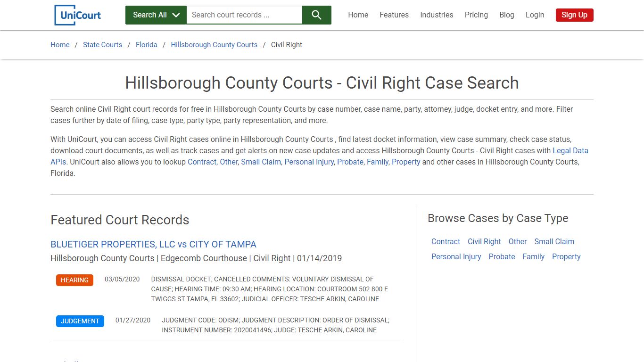
Task: Focus the Search court records field
Action: pos(244,15)
